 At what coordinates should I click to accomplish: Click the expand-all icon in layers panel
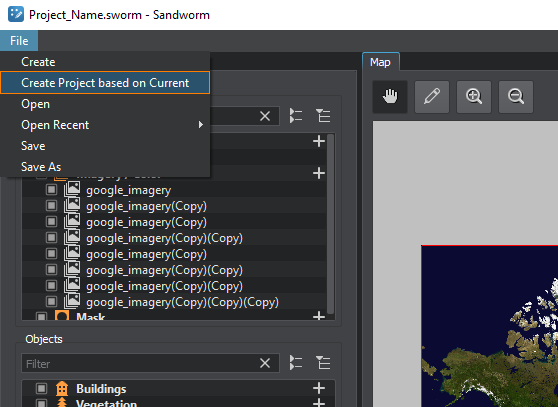pos(296,116)
